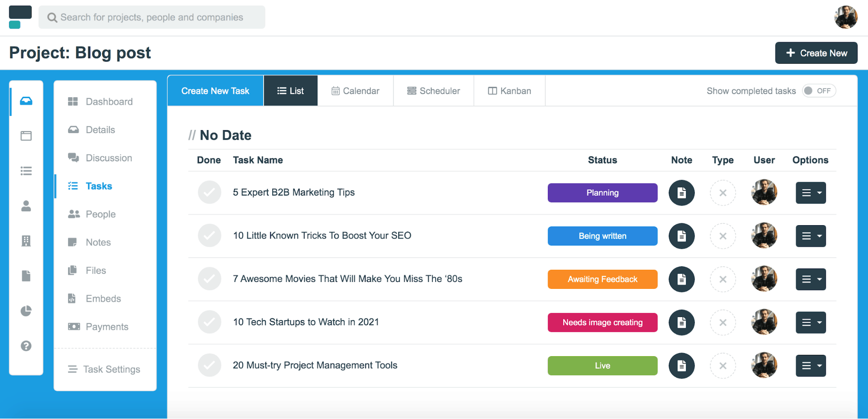This screenshot has width=868, height=419.
Task: Click the app logo in top left
Action: [x=20, y=17]
